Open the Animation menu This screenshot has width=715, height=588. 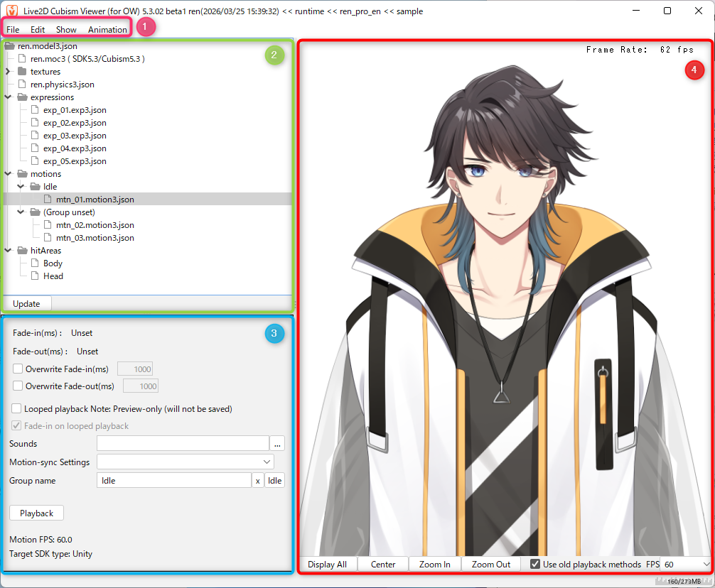pyautogui.click(x=107, y=30)
